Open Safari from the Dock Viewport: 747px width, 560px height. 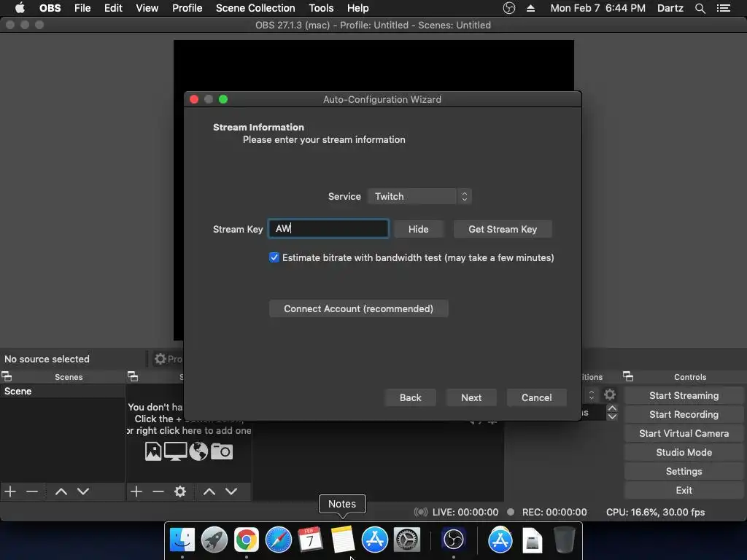tap(278, 540)
